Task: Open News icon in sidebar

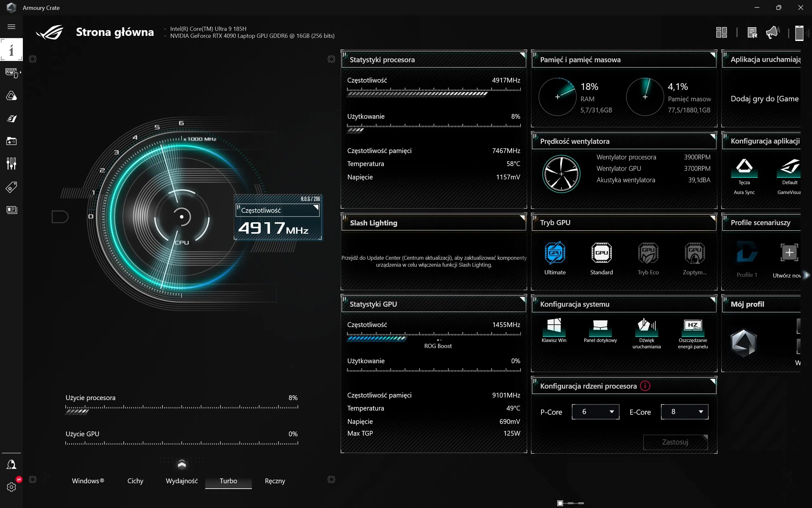Action: pyautogui.click(x=12, y=210)
